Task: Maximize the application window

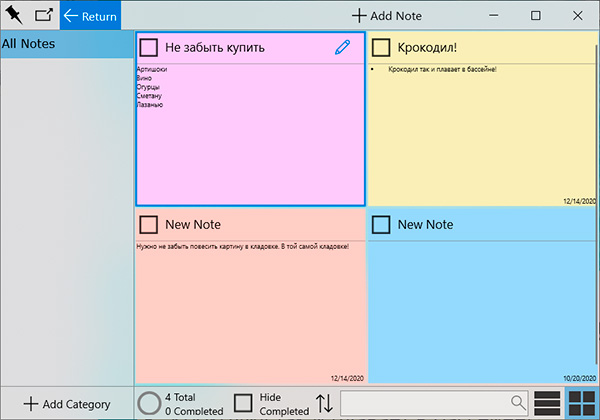Action: (x=535, y=15)
